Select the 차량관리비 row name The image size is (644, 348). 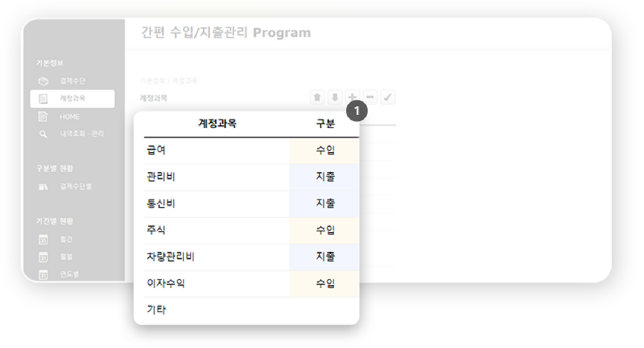coord(170,257)
